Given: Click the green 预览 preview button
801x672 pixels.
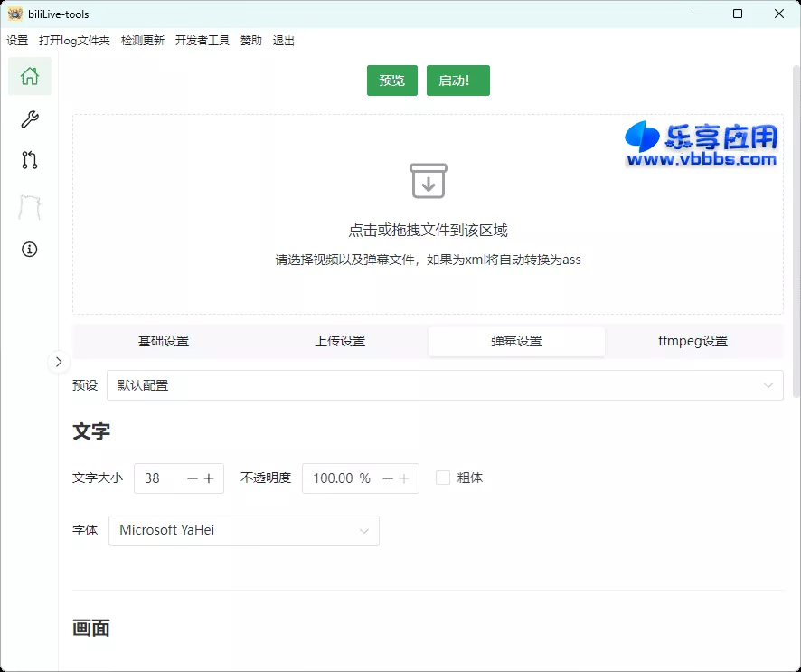Looking at the screenshot, I should pos(391,80).
